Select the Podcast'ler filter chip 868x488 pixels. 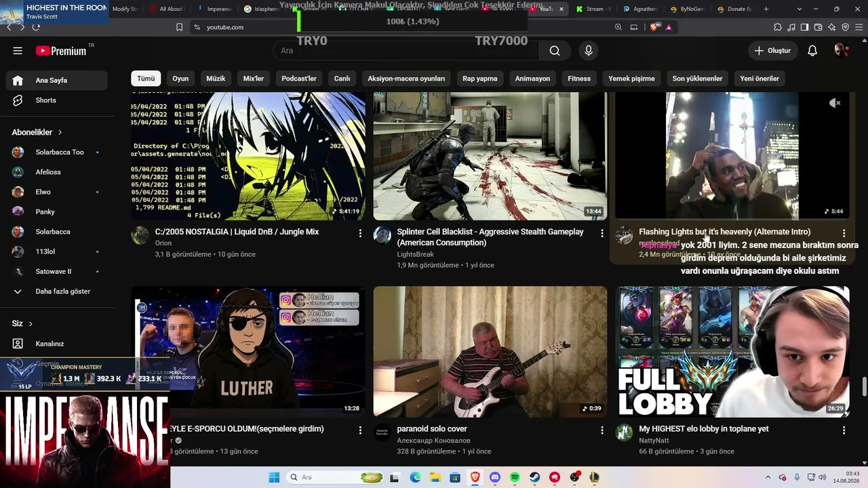299,79
